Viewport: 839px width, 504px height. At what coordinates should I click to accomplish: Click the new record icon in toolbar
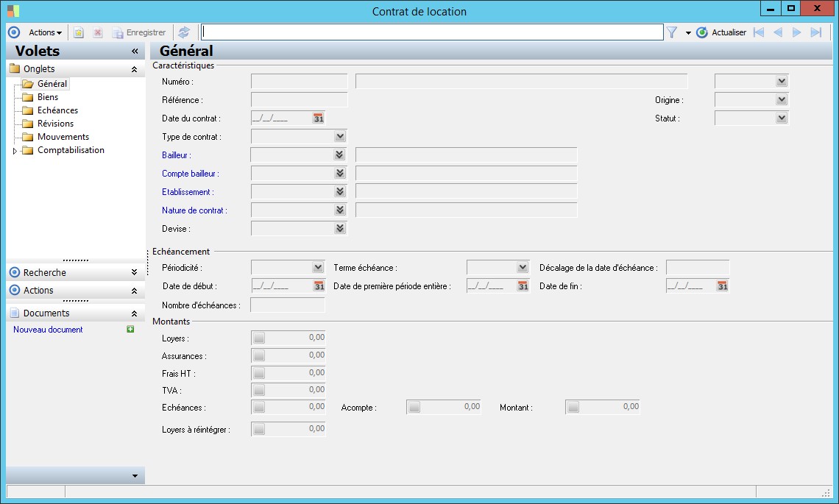(x=79, y=32)
